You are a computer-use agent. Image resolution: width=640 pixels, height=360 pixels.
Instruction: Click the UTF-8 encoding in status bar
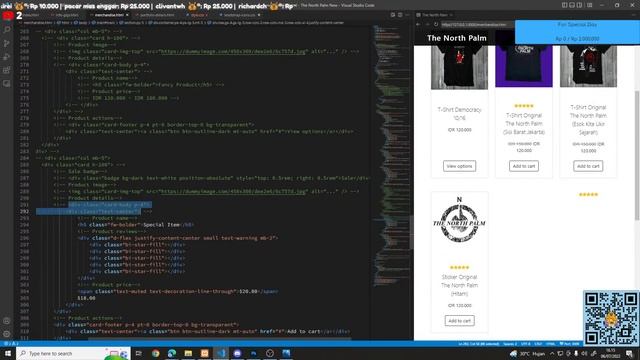coord(526,344)
